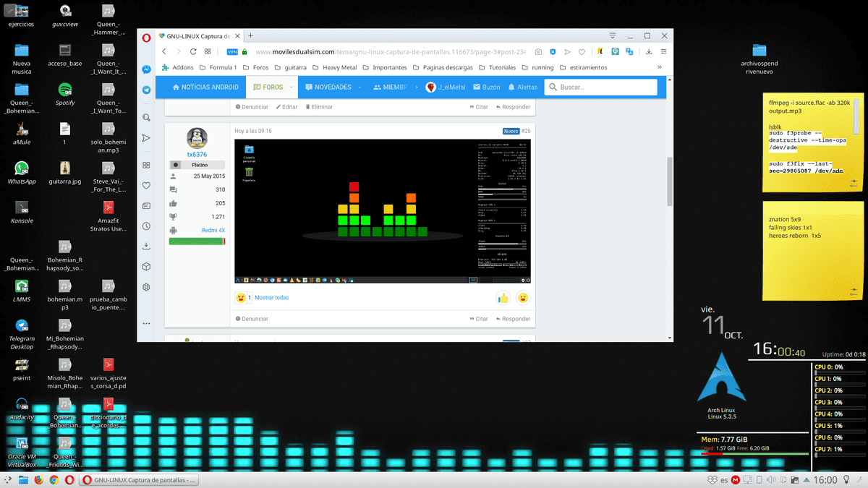
Task: Click the sidebar search icon
Action: coord(146,117)
